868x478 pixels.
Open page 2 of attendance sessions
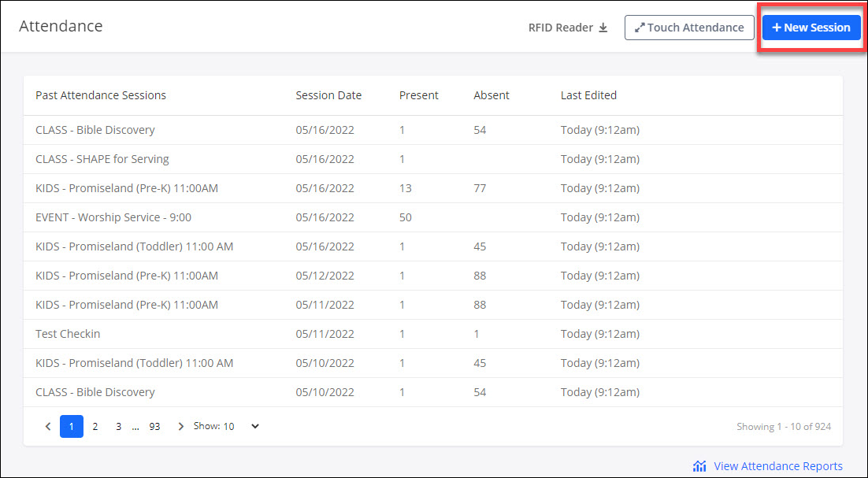[95, 426]
